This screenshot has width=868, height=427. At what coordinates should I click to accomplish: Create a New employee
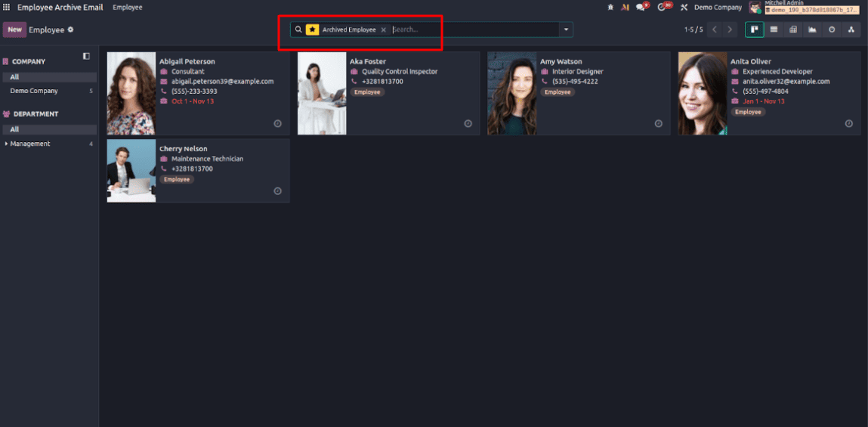(x=14, y=29)
